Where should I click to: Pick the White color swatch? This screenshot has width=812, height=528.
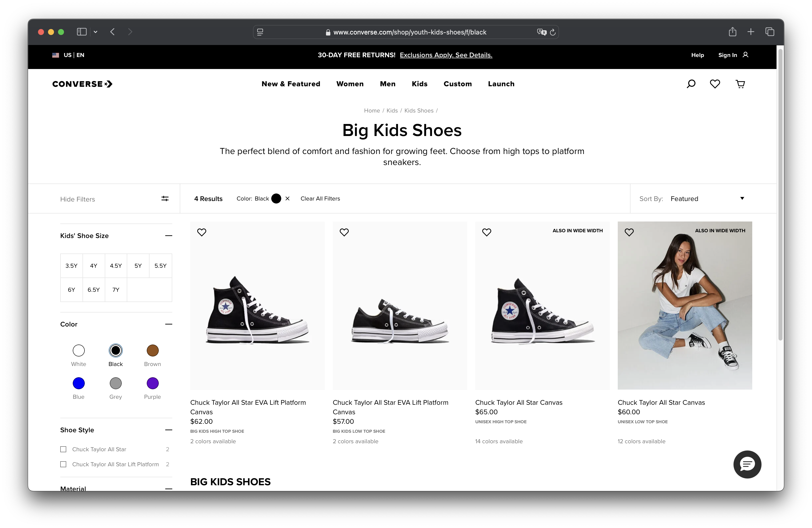(78, 350)
